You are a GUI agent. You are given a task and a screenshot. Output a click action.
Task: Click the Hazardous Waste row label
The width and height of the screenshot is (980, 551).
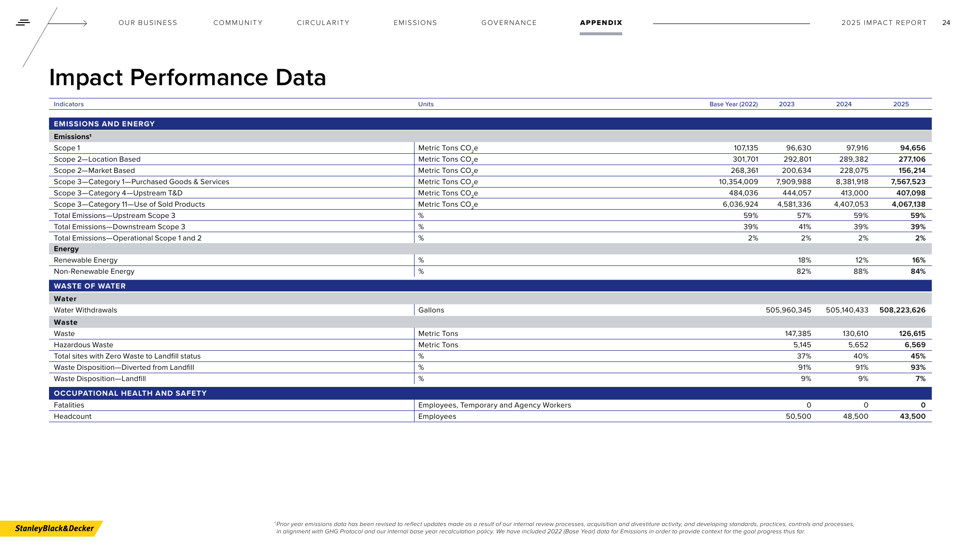pos(83,345)
